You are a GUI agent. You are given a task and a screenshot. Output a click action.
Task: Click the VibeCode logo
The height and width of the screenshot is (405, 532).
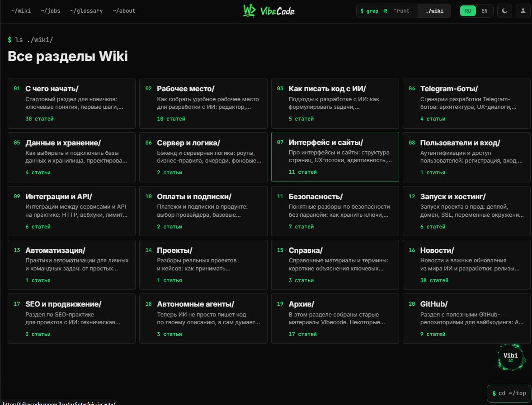pyautogui.click(x=269, y=11)
